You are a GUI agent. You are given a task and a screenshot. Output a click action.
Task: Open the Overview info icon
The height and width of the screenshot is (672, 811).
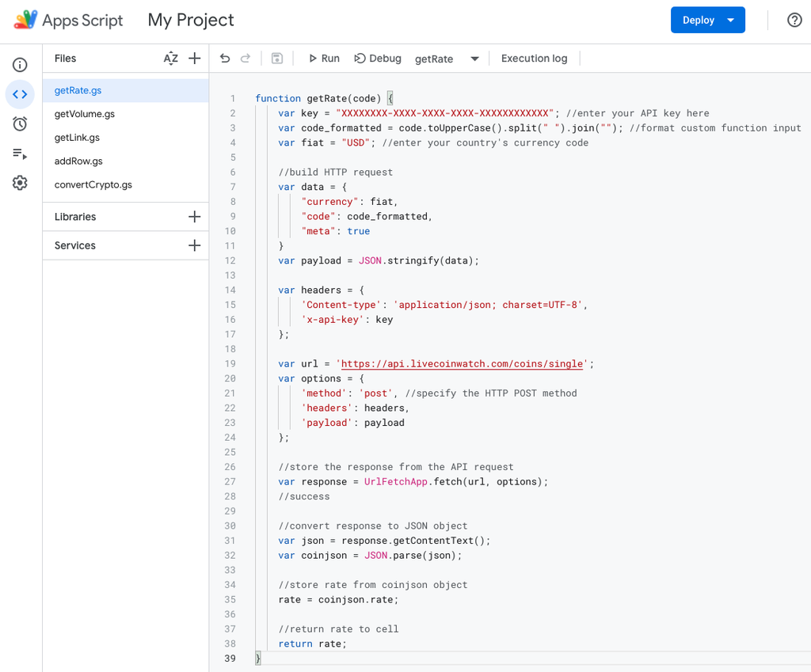20,65
